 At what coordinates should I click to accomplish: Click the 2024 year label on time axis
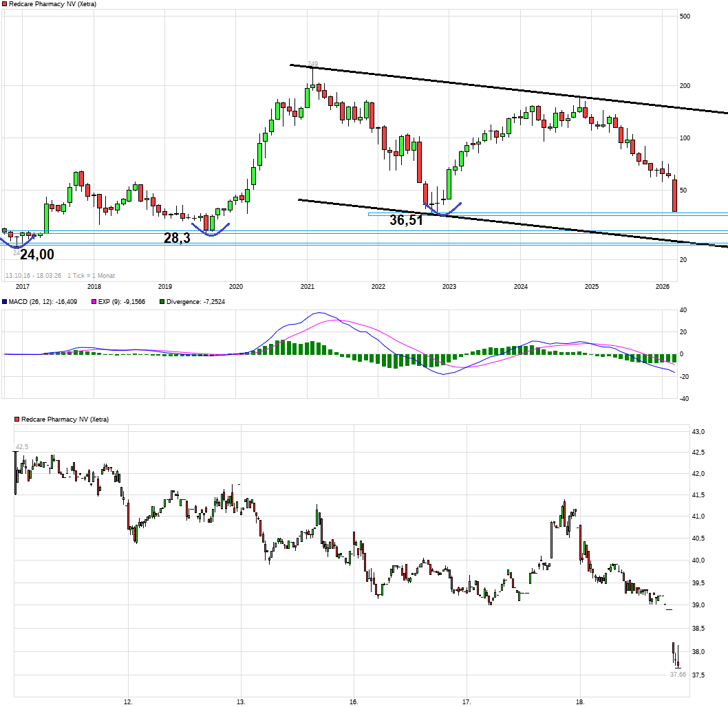coord(521,286)
